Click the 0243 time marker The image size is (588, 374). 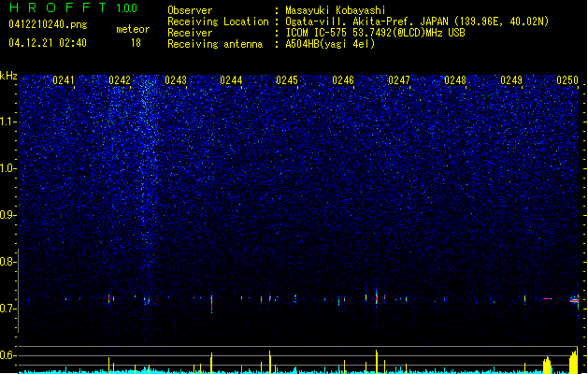(x=176, y=80)
